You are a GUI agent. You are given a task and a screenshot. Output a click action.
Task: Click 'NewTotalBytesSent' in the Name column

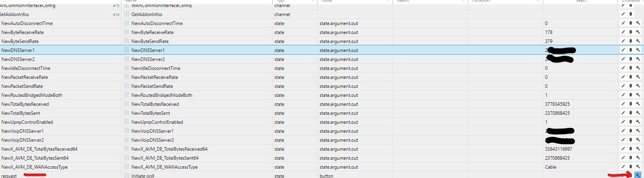(x=151, y=113)
